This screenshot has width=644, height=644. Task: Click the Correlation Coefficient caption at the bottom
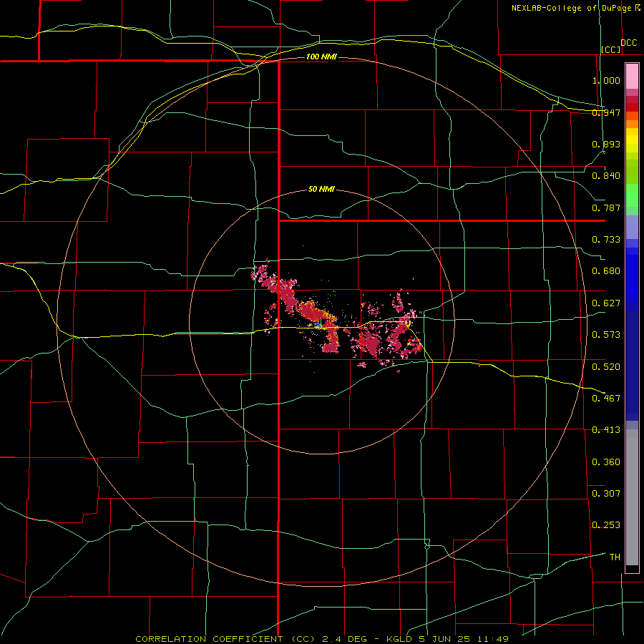click(322, 639)
